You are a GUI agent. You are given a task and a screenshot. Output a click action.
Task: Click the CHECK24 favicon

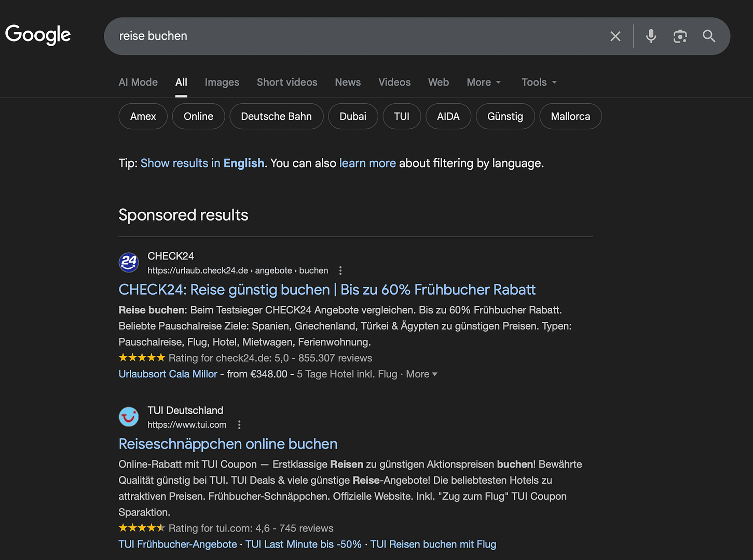[x=129, y=263]
